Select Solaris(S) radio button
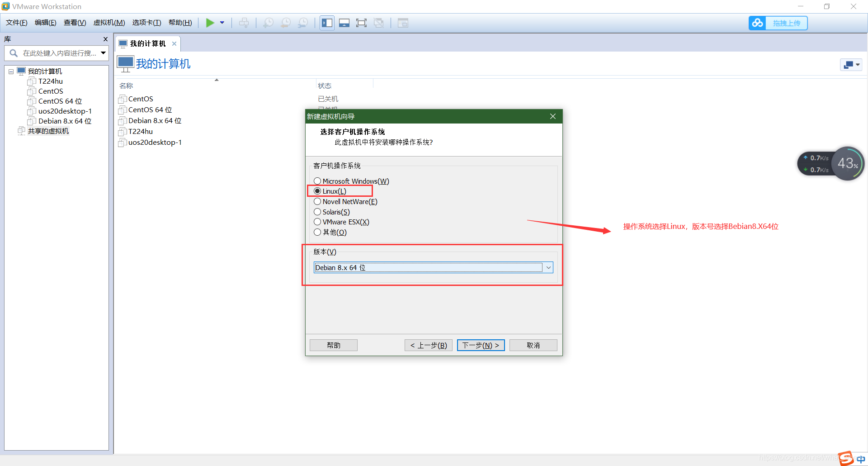Image resolution: width=868 pixels, height=466 pixels. 317,212
